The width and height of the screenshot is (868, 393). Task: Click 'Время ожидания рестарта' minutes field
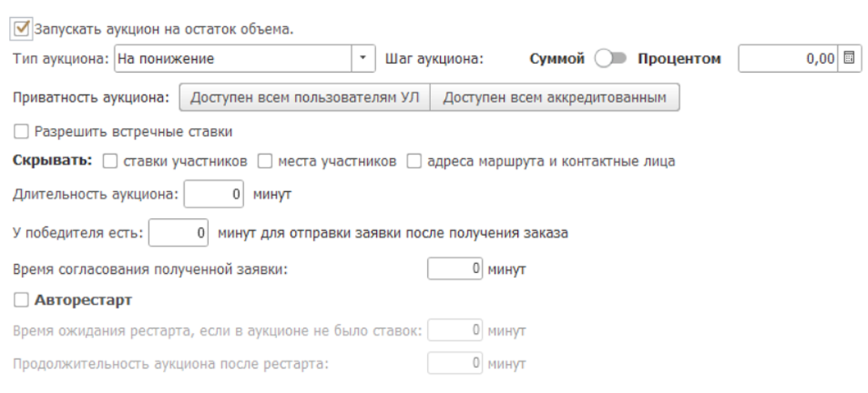[x=455, y=331]
